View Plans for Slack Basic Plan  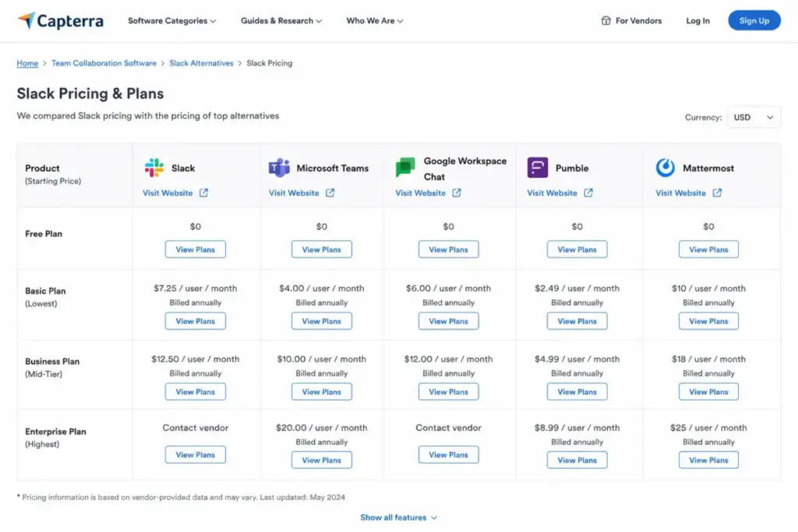point(196,321)
